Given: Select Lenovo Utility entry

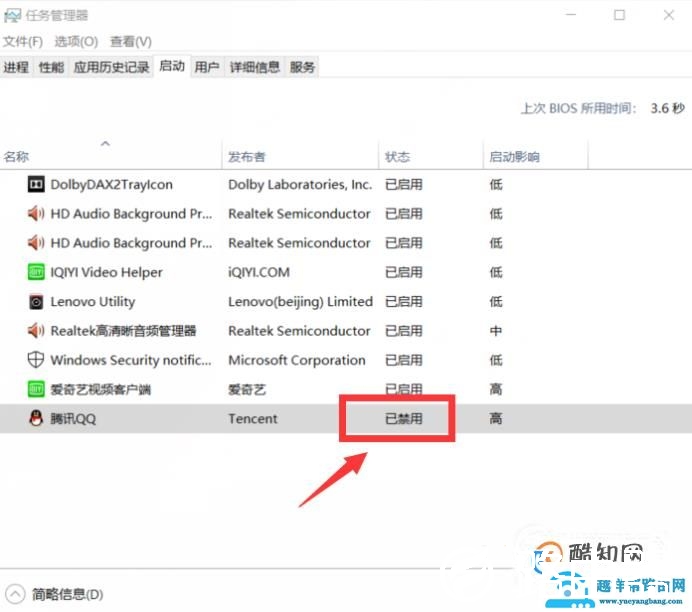Looking at the screenshot, I should (x=93, y=302).
